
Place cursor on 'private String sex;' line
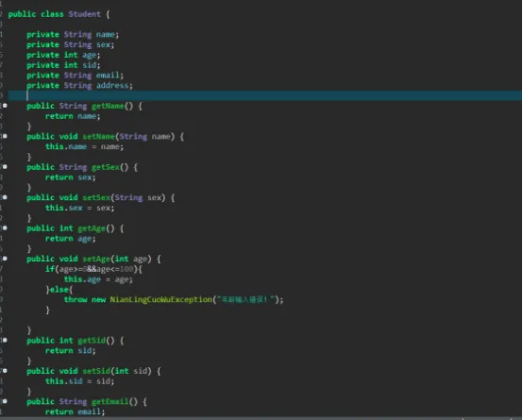[71, 44]
